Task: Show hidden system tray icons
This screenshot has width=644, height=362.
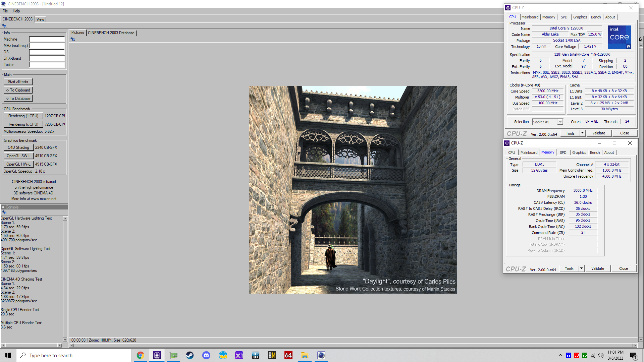Action: click(560, 355)
